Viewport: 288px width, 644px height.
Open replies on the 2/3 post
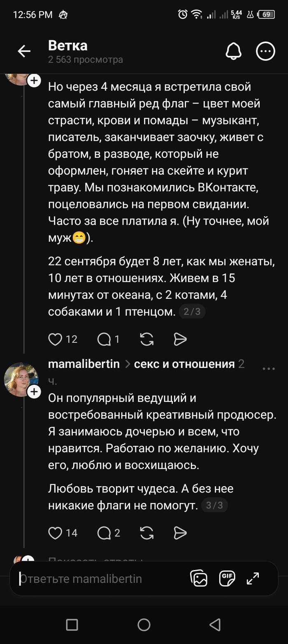click(104, 339)
